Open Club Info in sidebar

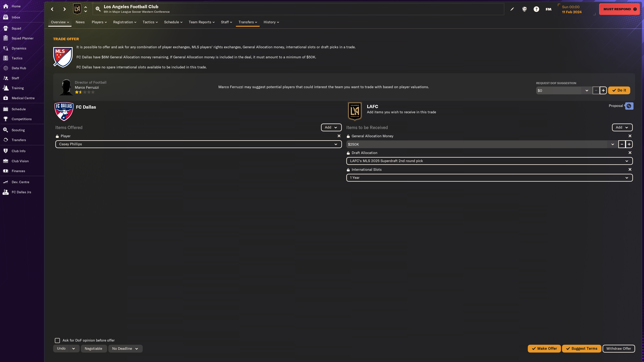tap(18, 151)
